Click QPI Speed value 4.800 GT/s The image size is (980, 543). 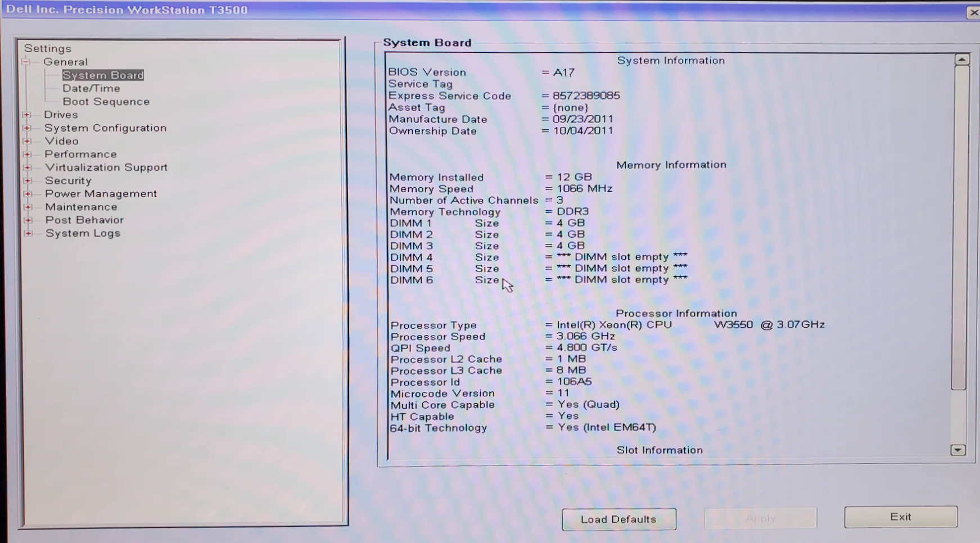click(587, 347)
